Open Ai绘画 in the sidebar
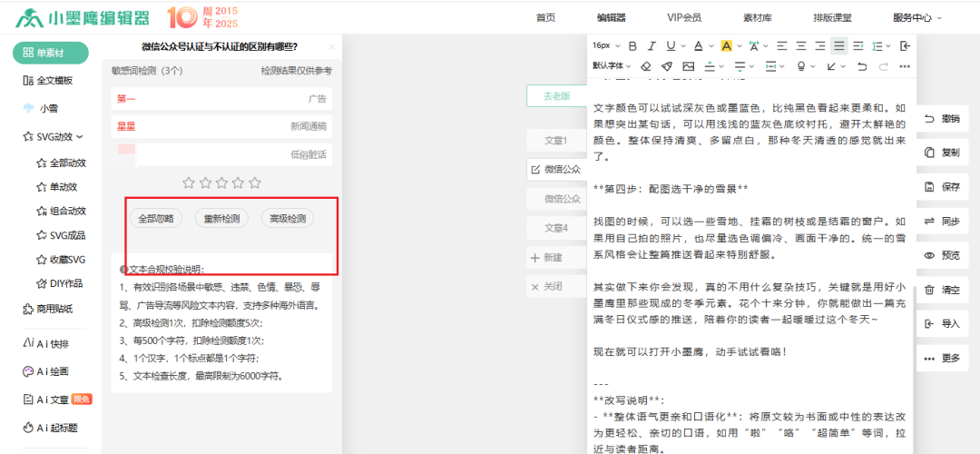 click(x=45, y=371)
